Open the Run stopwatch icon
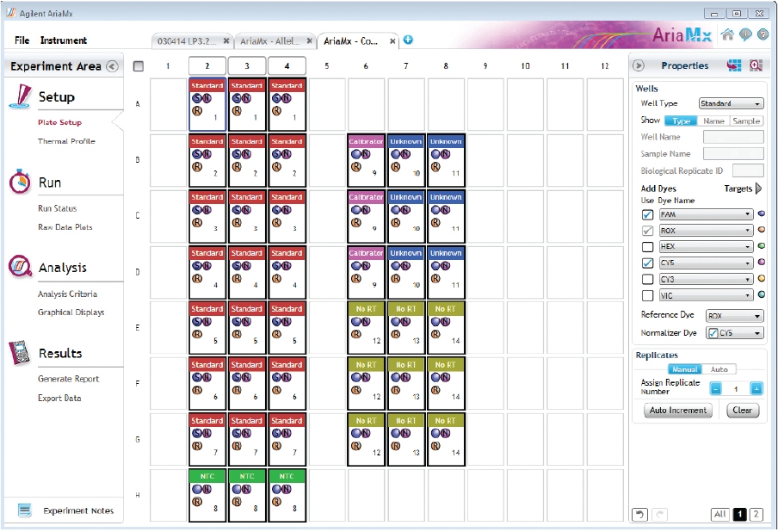The height and width of the screenshot is (532, 778). pyautogui.click(x=20, y=182)
